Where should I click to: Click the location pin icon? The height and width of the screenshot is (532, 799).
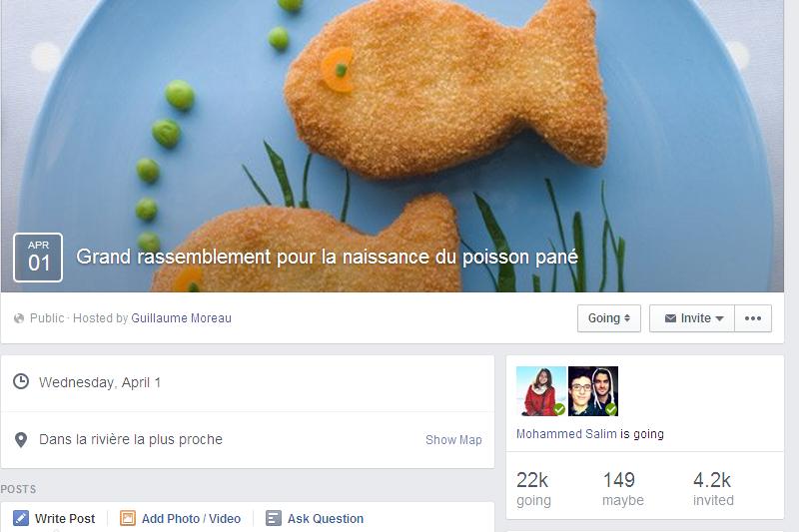coord(21,439)
